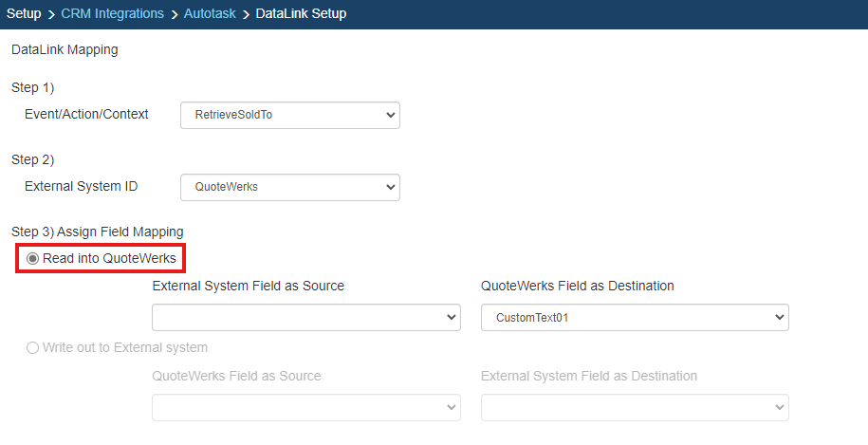Click the chevron after Setup
This screenshot has width=868, height=445.
coord(51,14)
